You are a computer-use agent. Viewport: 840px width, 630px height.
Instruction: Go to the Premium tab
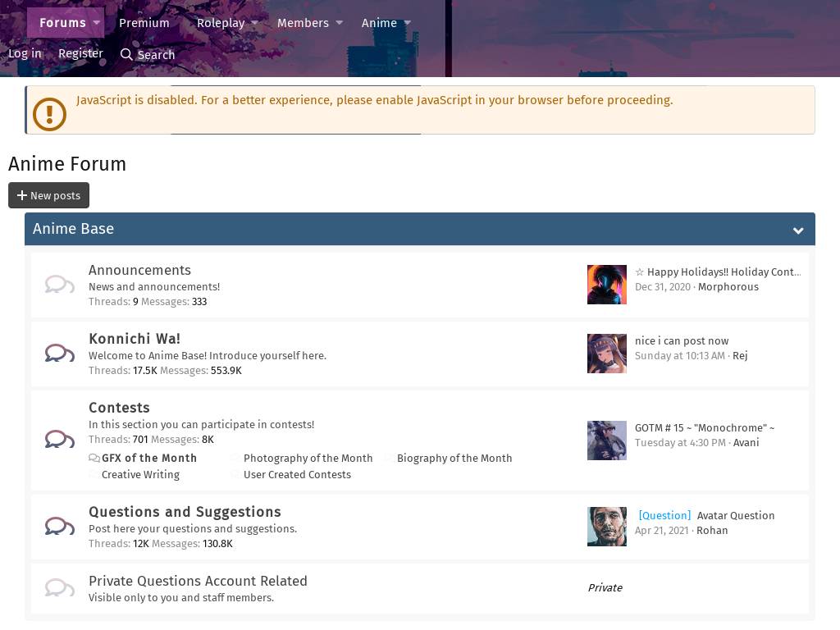144,23
